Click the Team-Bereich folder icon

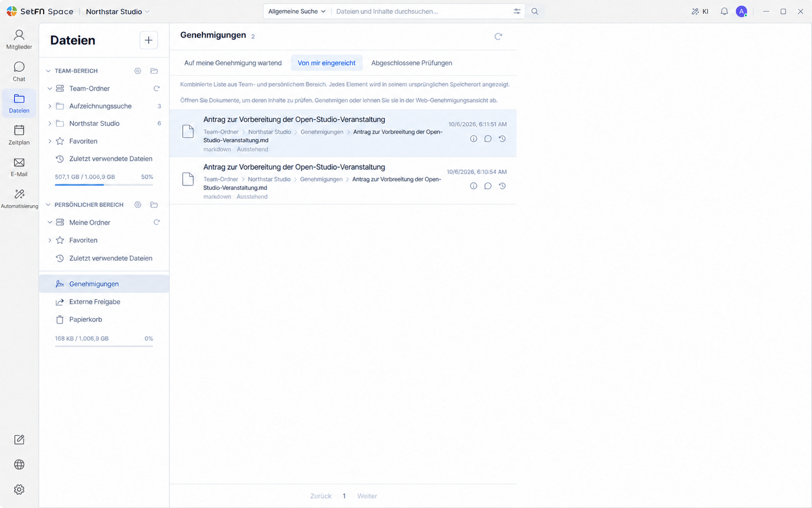(x=154, y=71)
